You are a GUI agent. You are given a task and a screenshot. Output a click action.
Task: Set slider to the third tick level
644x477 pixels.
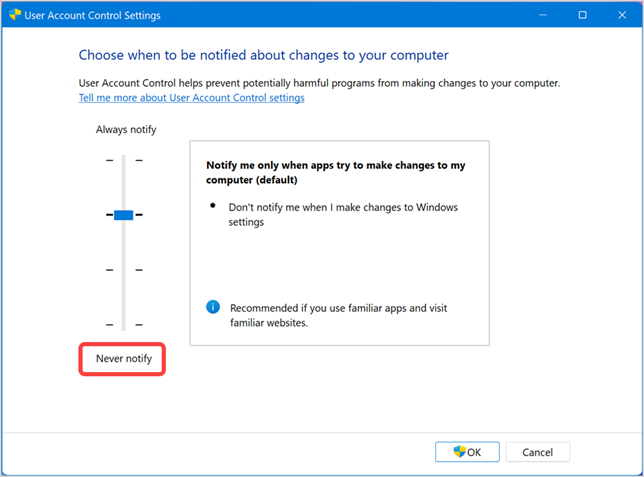tap(124, 270)
